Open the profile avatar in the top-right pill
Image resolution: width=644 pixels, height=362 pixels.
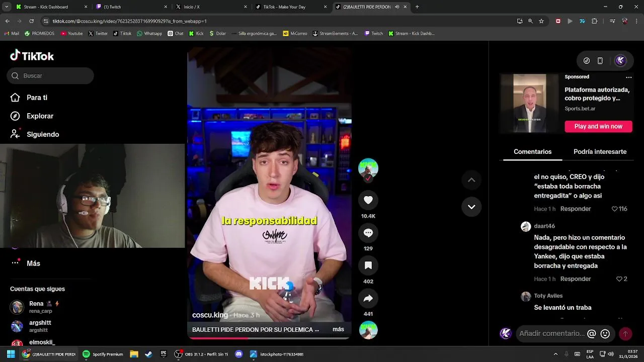click(x=620, y=60)
